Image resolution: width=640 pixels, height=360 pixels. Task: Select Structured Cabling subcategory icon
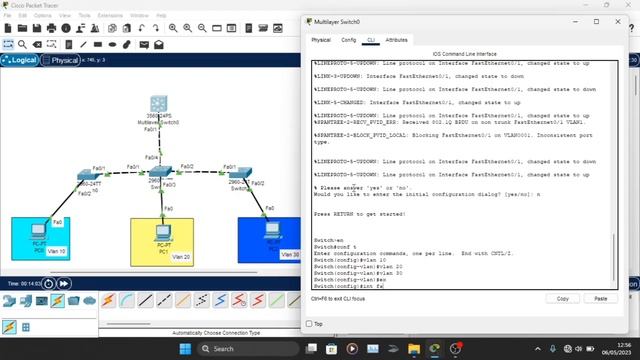pos(26,327)
